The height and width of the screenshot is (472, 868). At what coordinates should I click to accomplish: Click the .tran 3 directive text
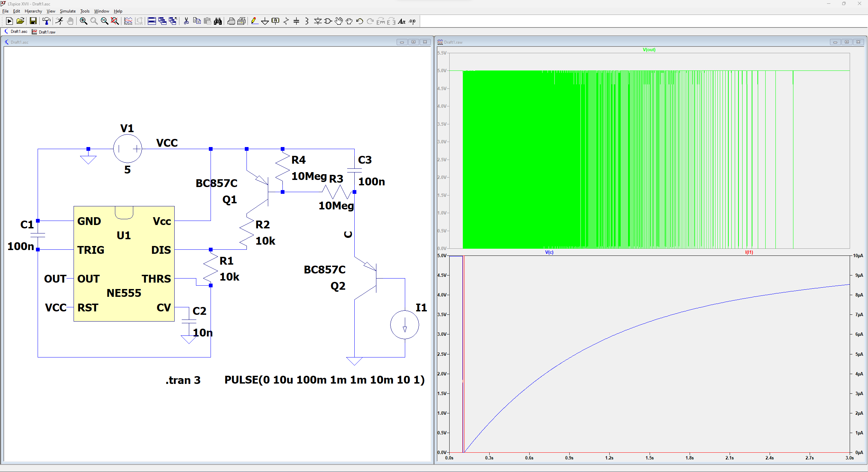tap(183, 380)
